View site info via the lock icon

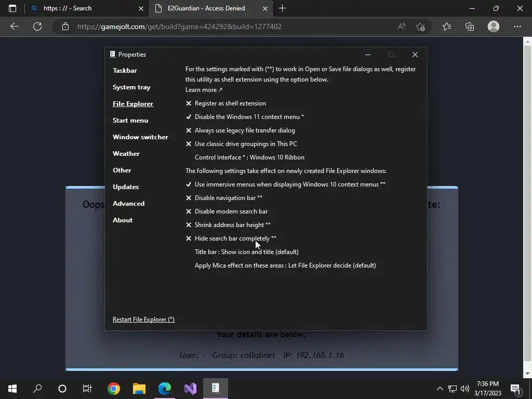[x=65, y=26]
